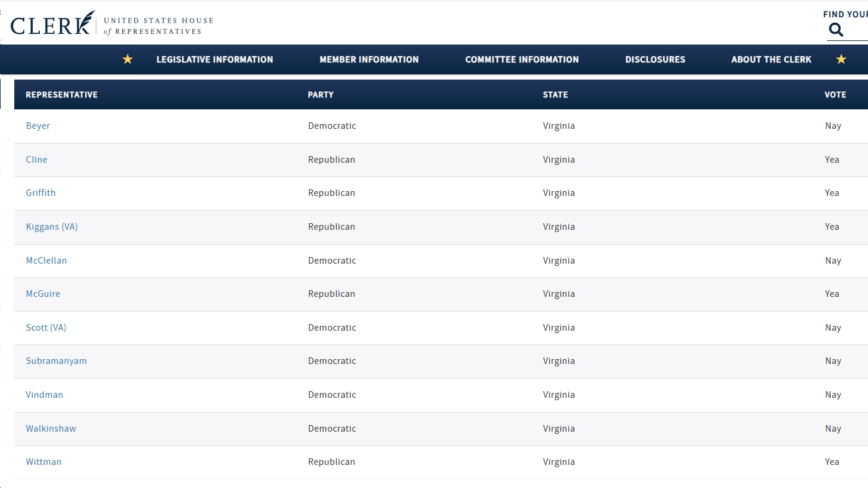
Task: Click the magnifying glass search icon
Action: coord(836,29)
